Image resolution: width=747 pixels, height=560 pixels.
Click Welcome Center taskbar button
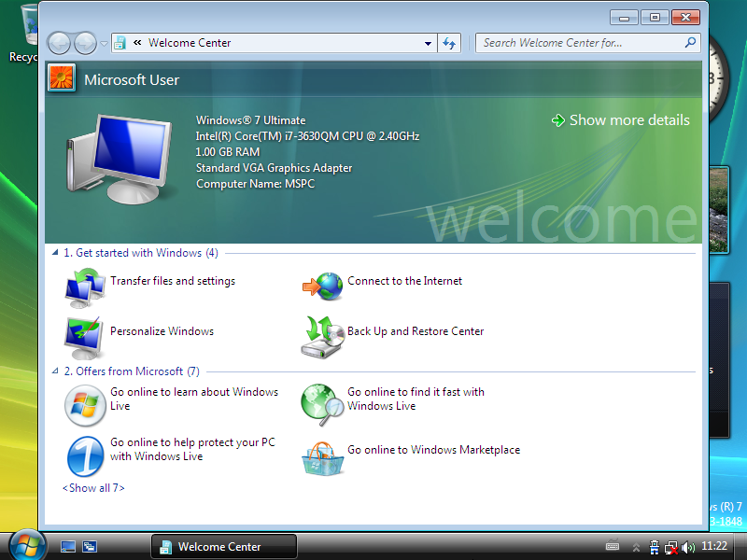(x=224, y=546)
